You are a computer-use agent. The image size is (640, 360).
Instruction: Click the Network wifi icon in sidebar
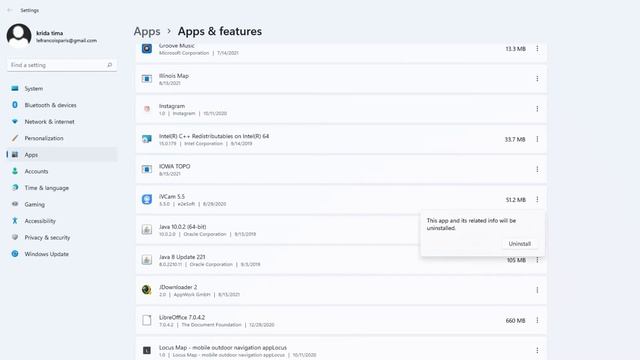point(15,122)
